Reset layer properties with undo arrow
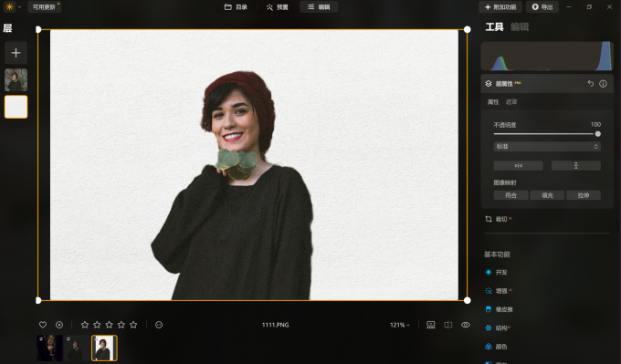The height and width of the screenshot is (364, 621). [x=591, y=84]
